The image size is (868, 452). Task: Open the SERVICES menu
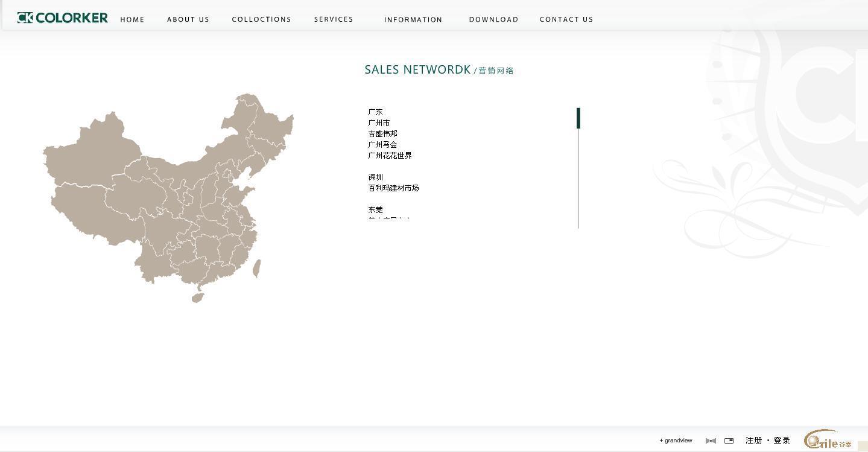click(x=334, y=19)
